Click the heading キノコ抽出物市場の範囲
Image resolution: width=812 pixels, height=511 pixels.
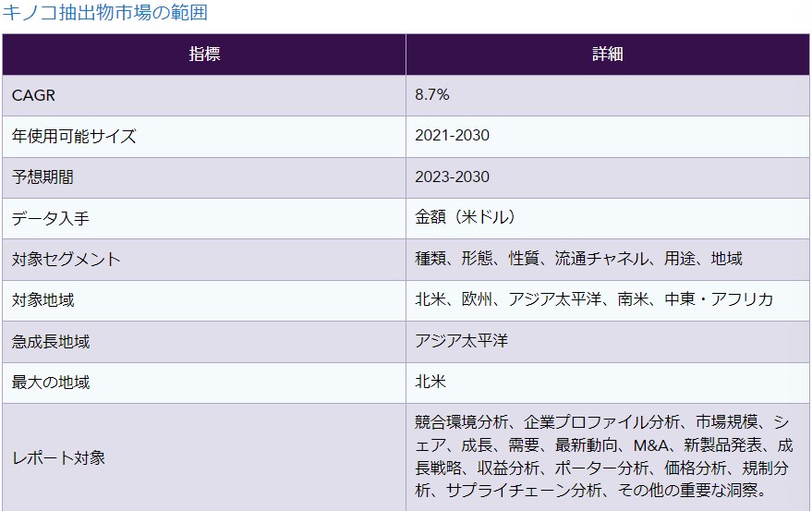coord(105,12)
